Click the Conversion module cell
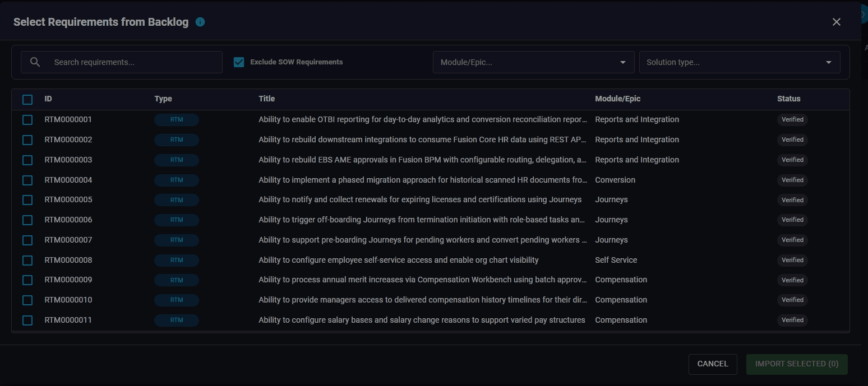868x386 pixels. 615,180
